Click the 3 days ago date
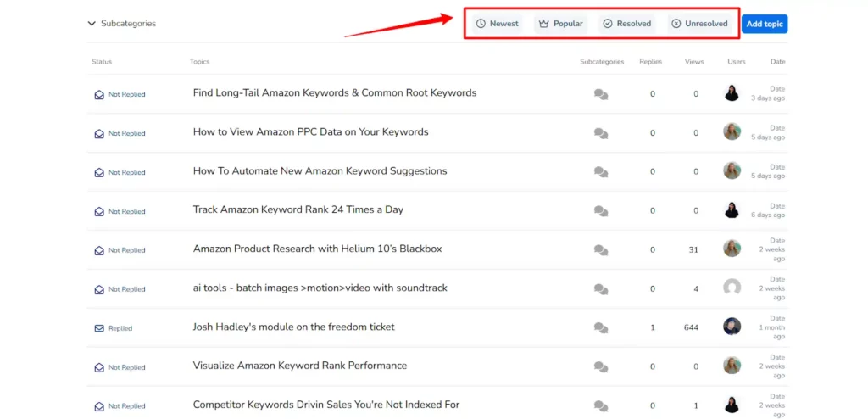Viewport: 868px width, 419px height. 767,98
